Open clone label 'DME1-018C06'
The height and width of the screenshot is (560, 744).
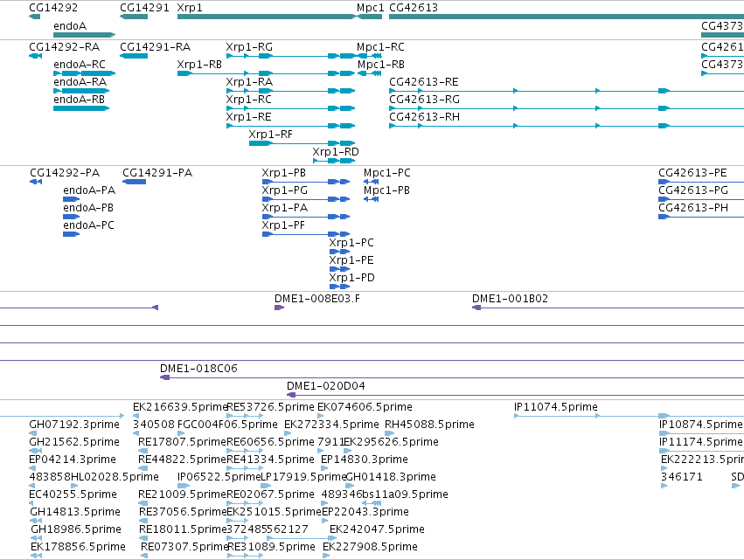point(198,369)
